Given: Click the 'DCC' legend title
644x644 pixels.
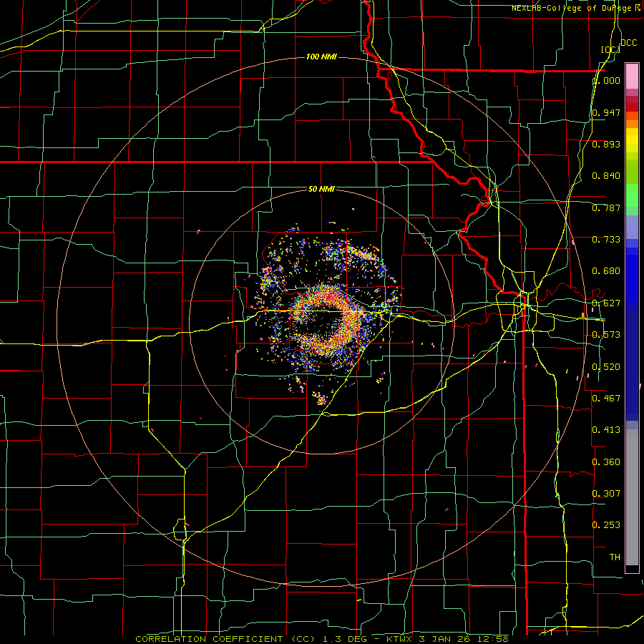Looking at the screenshot, I should pyautogui.click(x=628, y=43).
